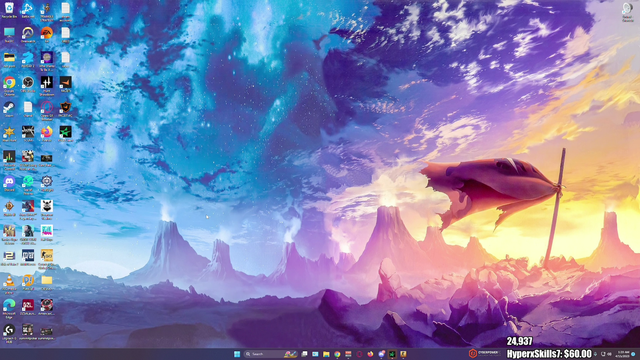Open the Steam desktop shortcut
This screenshot has height=360, width=640.
[9, 109]
